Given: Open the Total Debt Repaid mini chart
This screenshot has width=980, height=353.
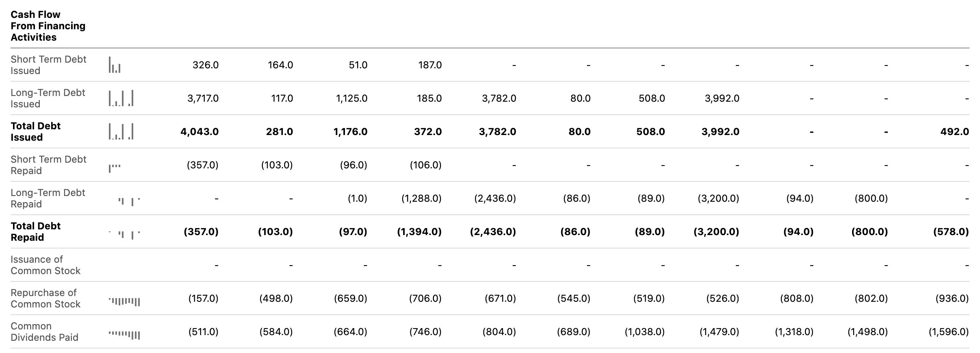Looking at the screenshot, I should (x=124, y=235).
